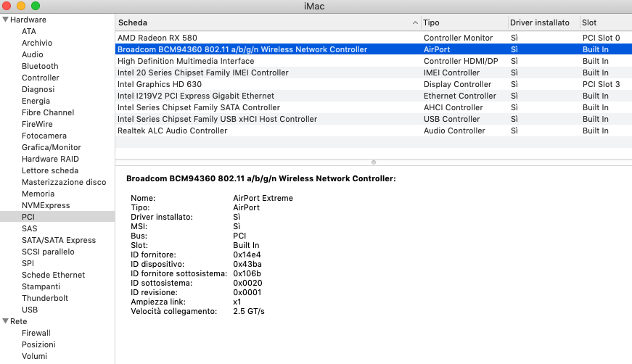Collapse the Rete section triangle
The width and height of the screenshot is (632, 364).
click(x=5, y=321)
